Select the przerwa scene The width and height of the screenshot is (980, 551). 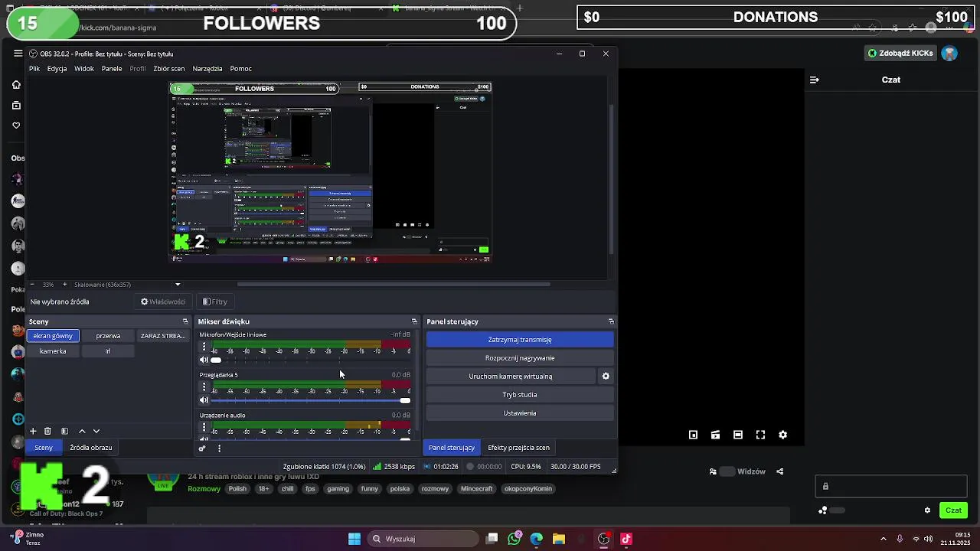[108, 336]
